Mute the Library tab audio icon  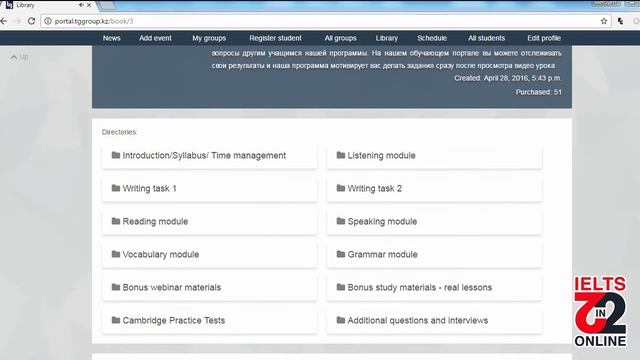(81, 5)
